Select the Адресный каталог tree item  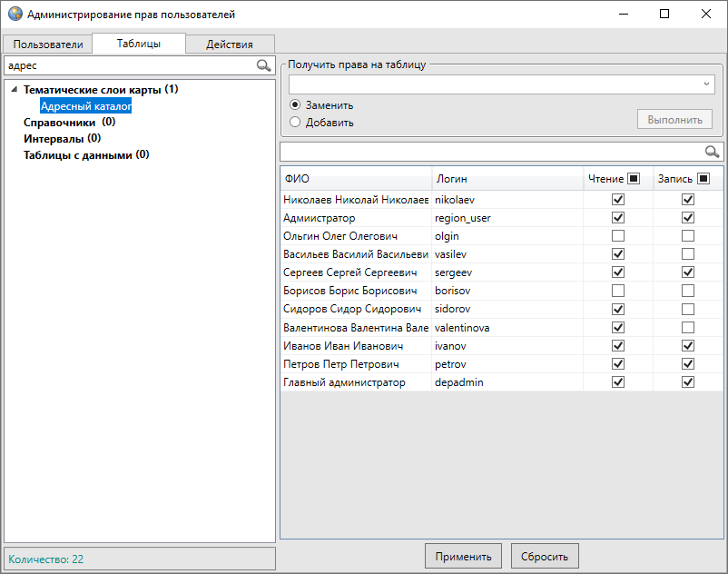86,106
